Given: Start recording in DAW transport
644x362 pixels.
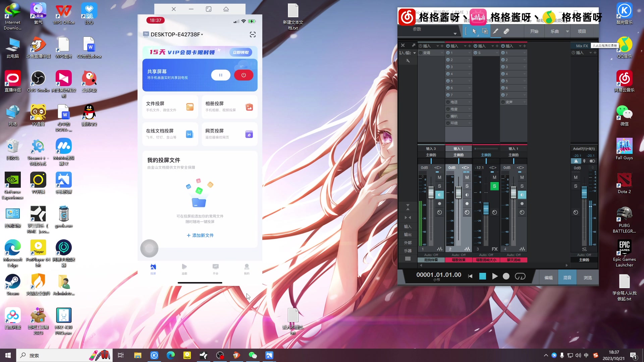Looking at the screenshot, I should 506,276.
